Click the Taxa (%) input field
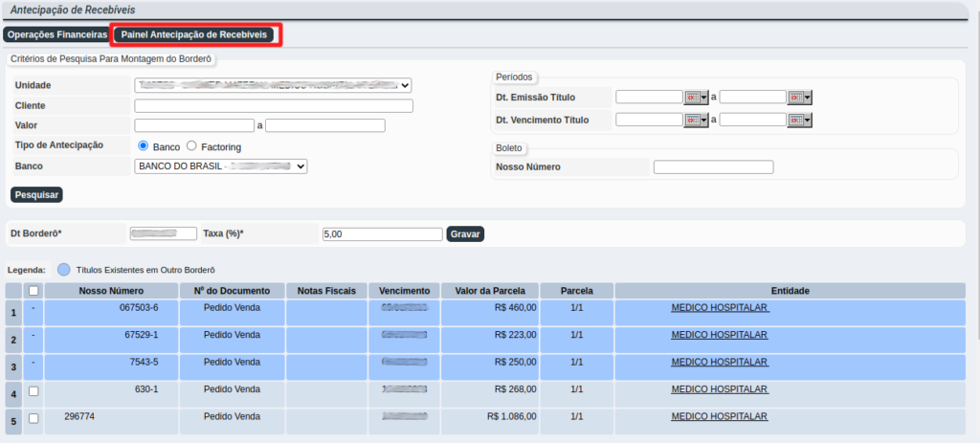980x443 pixels. pos(382,233)
